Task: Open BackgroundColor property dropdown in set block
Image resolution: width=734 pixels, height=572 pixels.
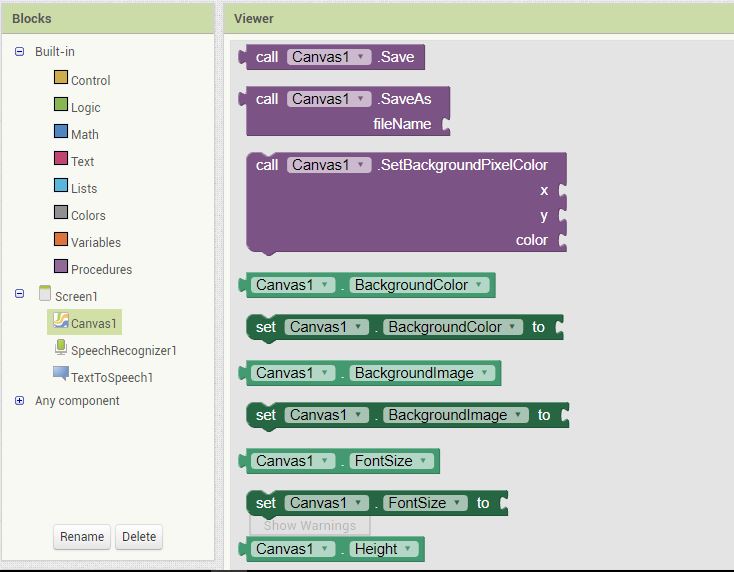Action: (x=453, y=327)
